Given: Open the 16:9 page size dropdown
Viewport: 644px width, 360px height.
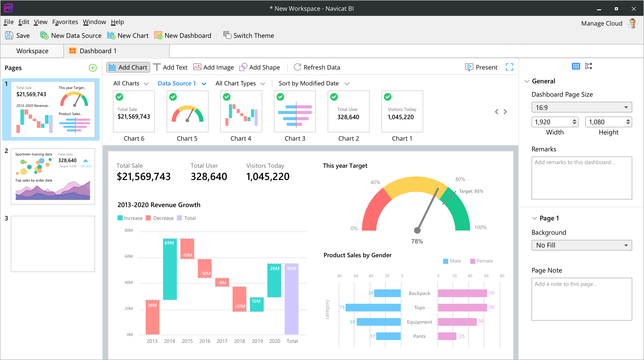Looking at the screenshot, I should tap(581, 107).
